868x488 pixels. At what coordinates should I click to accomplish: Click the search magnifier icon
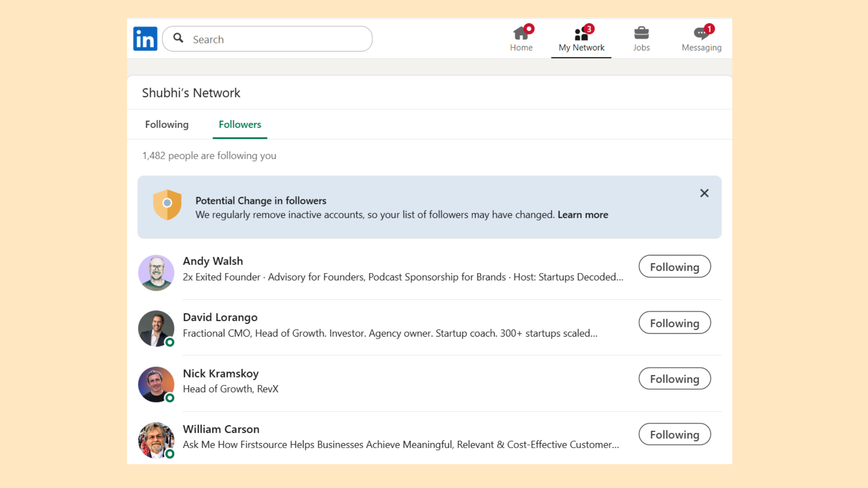178,38
